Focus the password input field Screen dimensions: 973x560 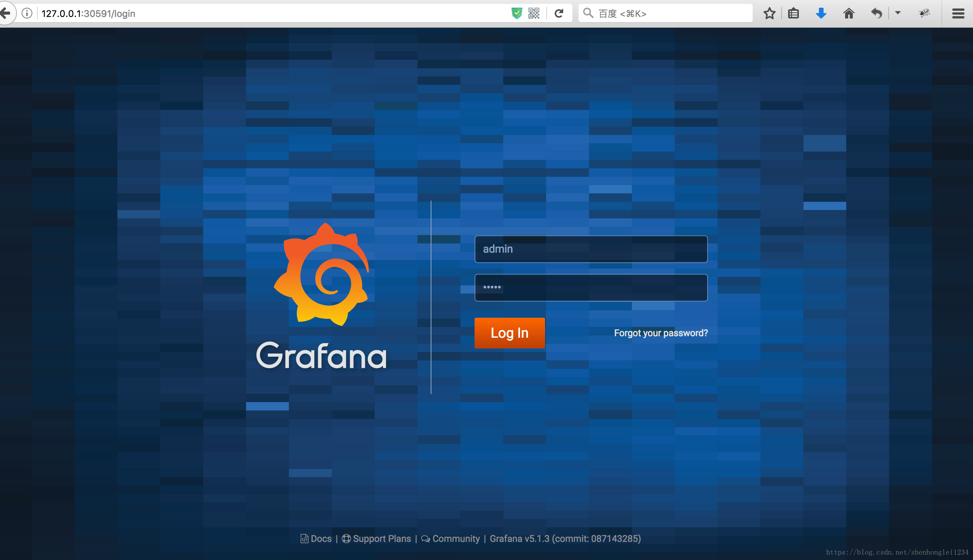(x=591, y=288)
